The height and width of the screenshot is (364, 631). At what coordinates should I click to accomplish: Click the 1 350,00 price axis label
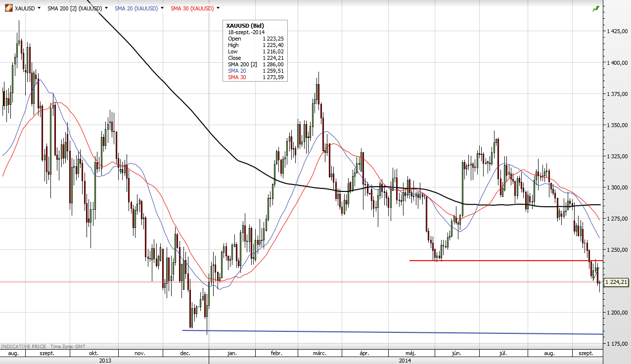click(x=616, y=125)
